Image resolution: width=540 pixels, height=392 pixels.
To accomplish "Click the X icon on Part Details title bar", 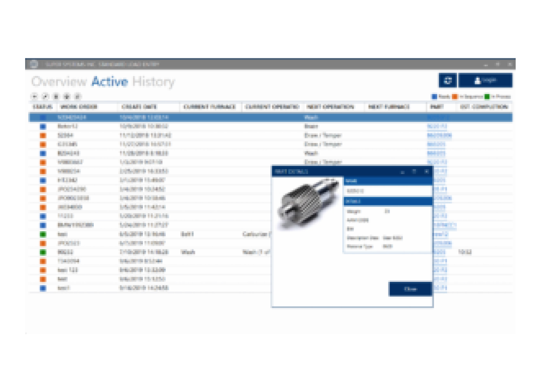I will [426, 172].
